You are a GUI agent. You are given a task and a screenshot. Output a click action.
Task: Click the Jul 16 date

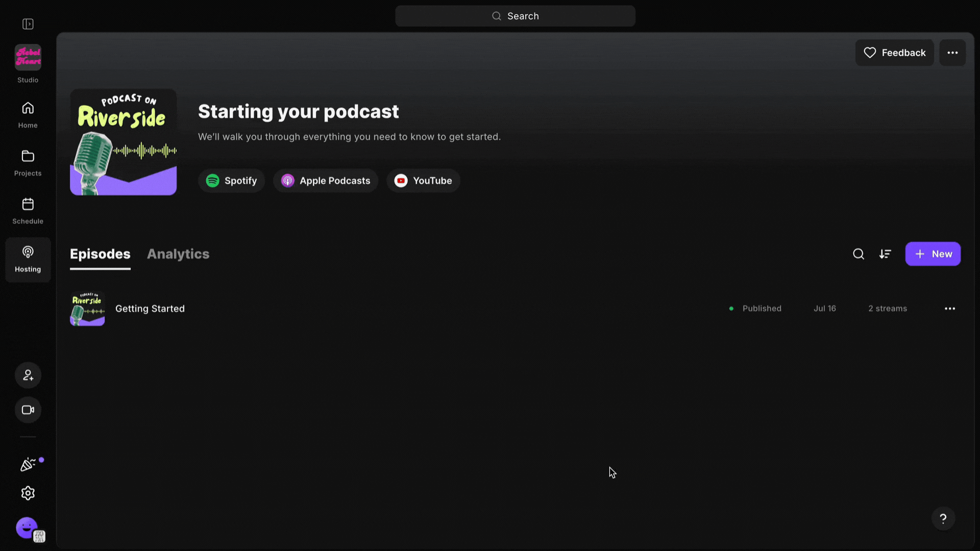coord(825,309)
